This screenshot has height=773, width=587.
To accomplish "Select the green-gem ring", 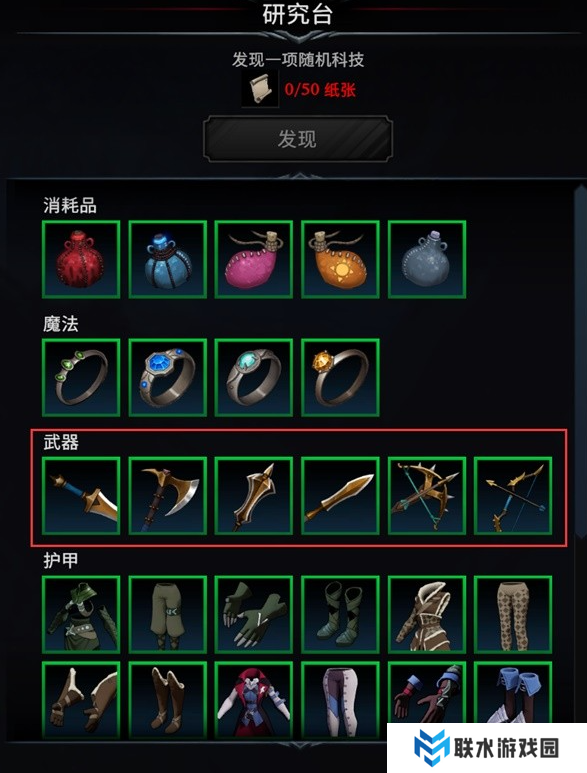I will tap(81, 378).
